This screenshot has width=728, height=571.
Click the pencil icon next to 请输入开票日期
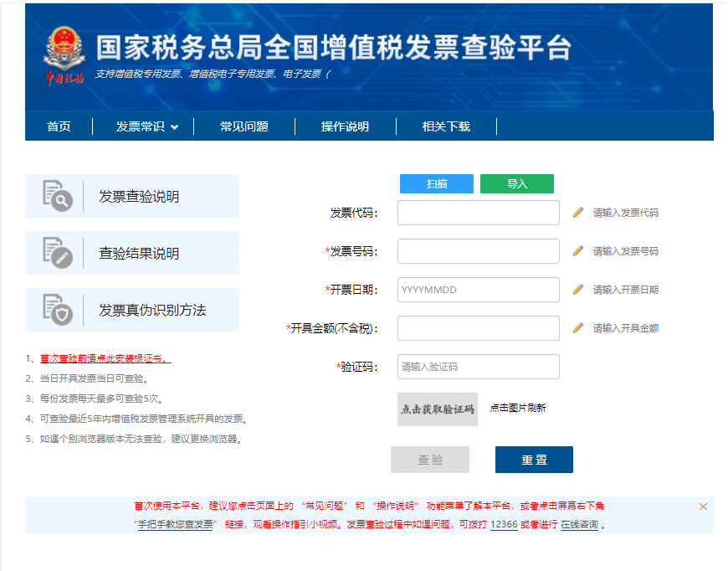(x=578, y=290)
